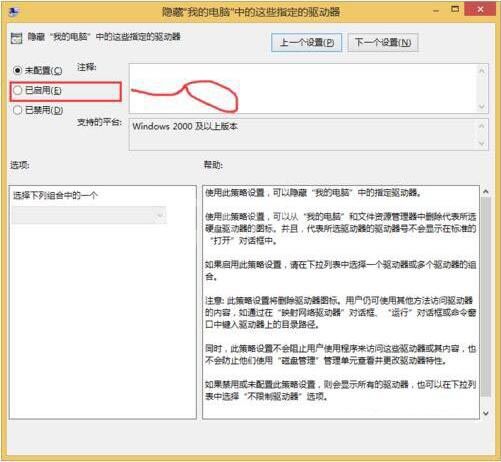The height and width of the screenshot is (462, 501).
Task: Click the up arrow of comment box scrollbar
Action: [x=482, y=70]
